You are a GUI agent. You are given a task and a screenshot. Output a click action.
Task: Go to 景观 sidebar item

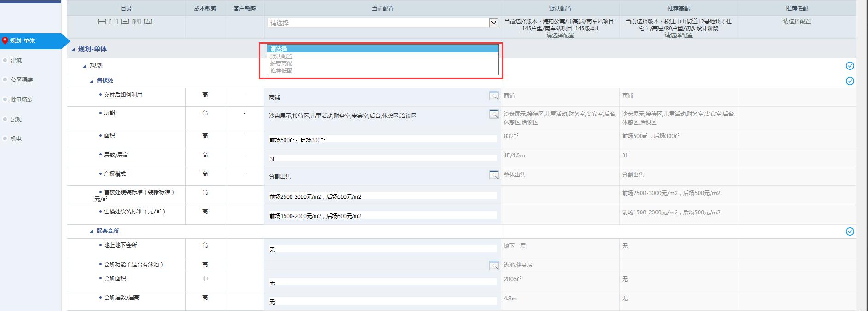tap(16, 120)
